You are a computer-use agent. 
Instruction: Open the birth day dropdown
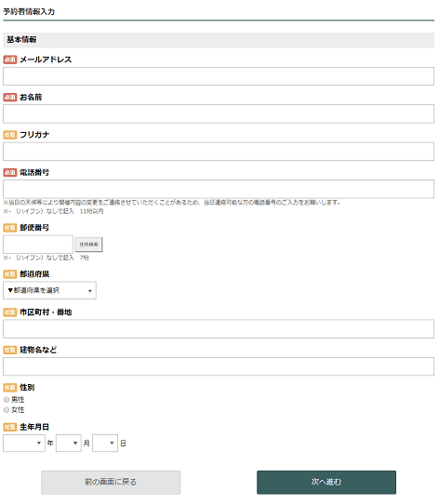click(105, 443)
